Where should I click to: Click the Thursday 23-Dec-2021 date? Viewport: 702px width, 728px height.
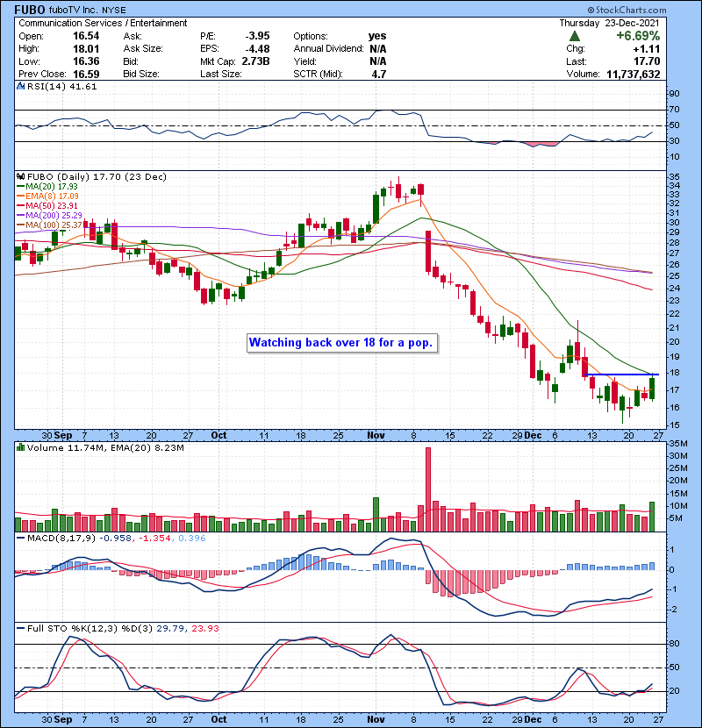(x=609, y=23)
